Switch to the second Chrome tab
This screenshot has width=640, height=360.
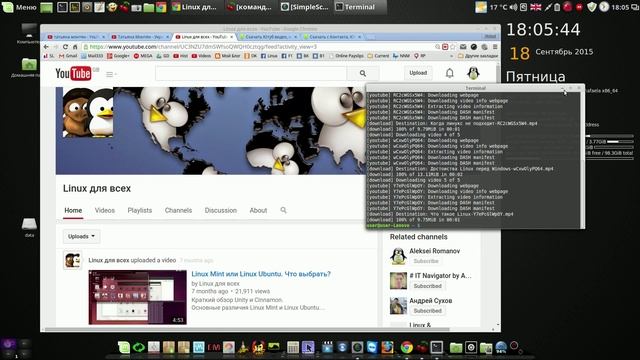coord(140,37)
